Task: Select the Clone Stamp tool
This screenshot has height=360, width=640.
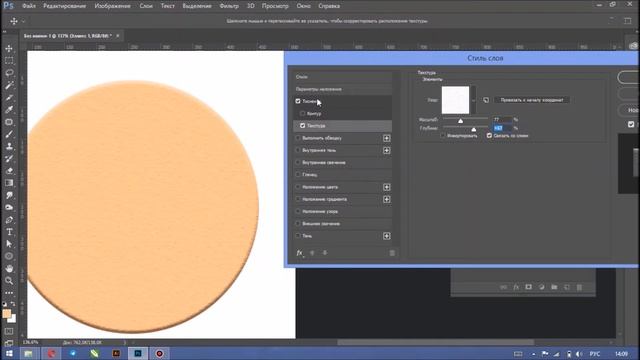Action: [9, 146]
